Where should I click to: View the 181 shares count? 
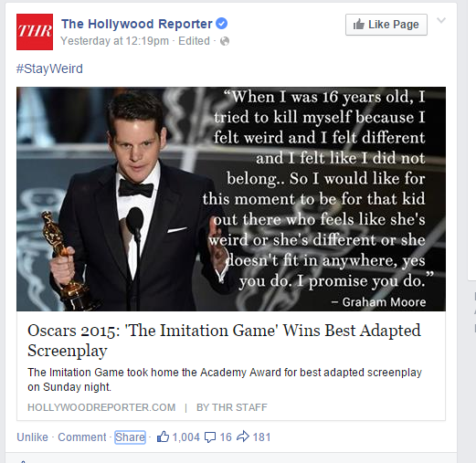(261, 437)
